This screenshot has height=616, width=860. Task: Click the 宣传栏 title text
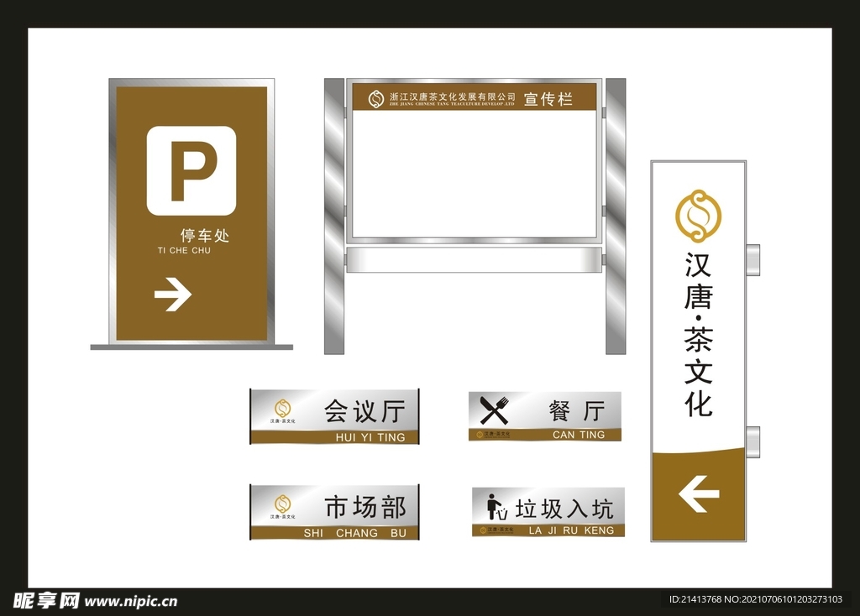tap(548, 99)
